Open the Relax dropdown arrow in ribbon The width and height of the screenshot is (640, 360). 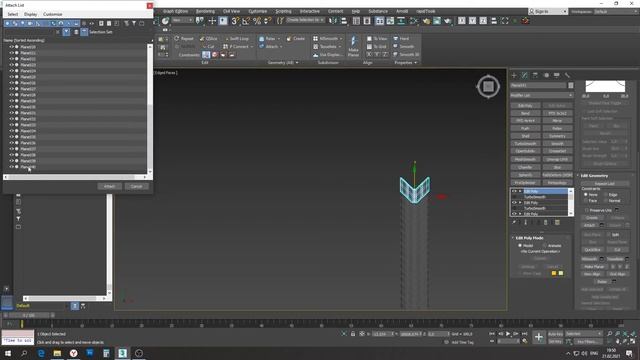pyautogui.click(x=279, y=39)
